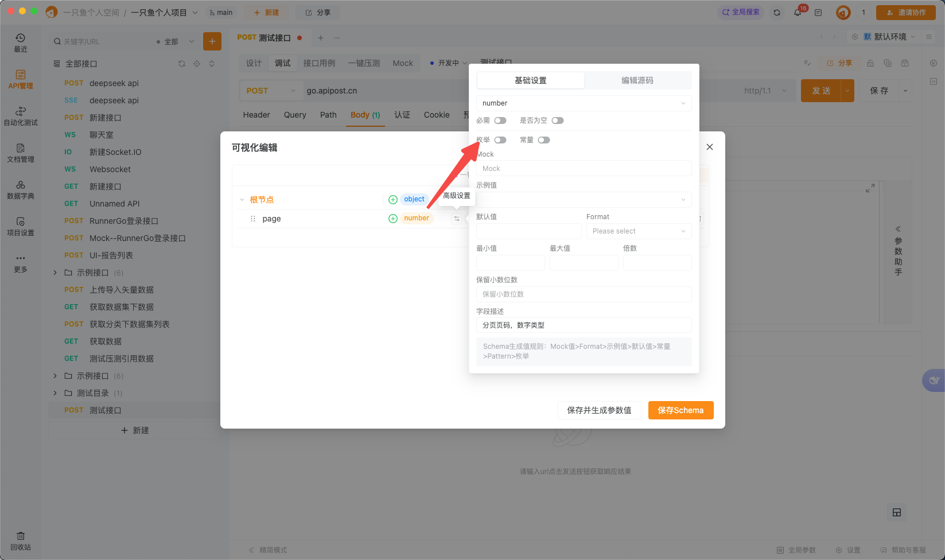
Task: Open 全局搜索 in the top bar
Action: [x=740, y=11]
